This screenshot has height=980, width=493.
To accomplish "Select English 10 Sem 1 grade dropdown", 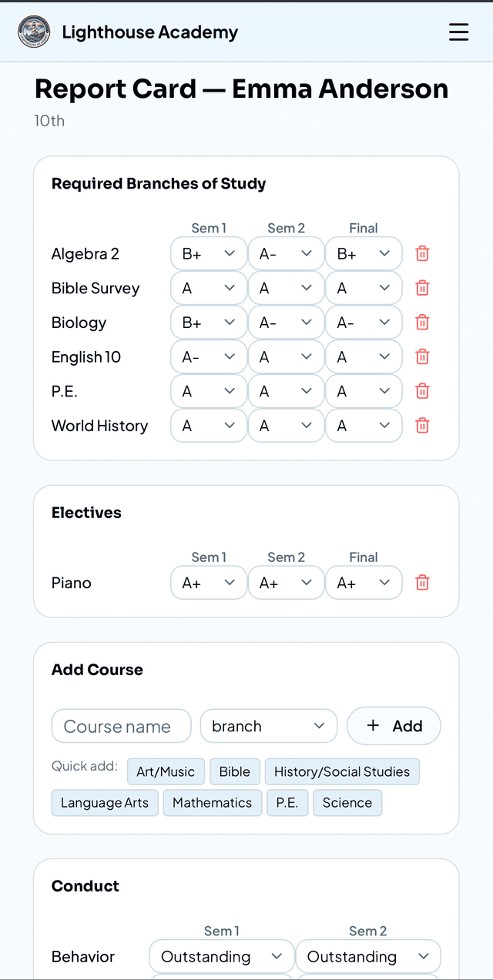I will [x=209, y=357].
